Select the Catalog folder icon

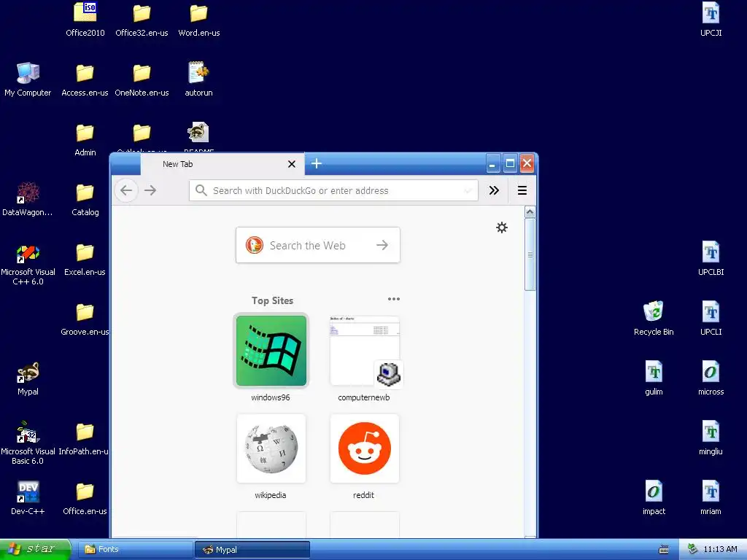pyautogui.click(x=85, y=192)
